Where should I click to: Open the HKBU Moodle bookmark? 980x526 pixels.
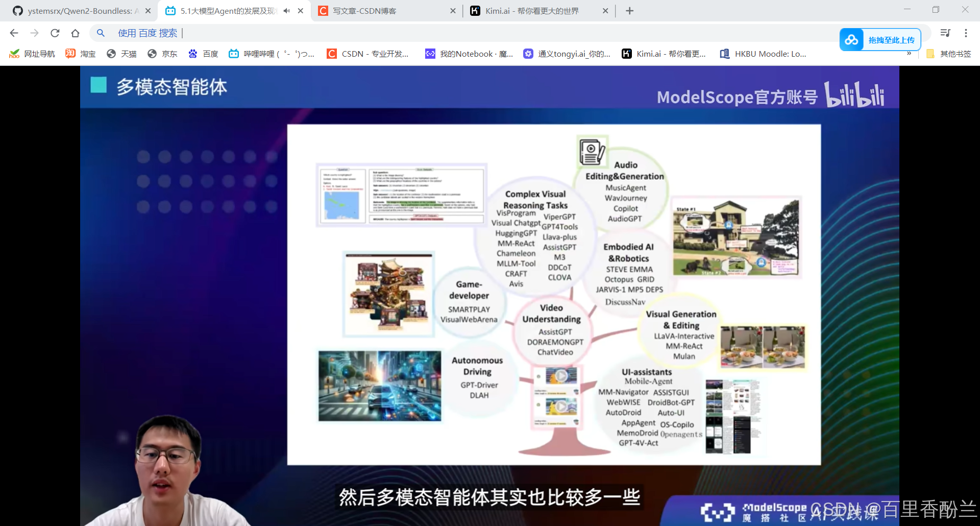click(x=763, y=54)
